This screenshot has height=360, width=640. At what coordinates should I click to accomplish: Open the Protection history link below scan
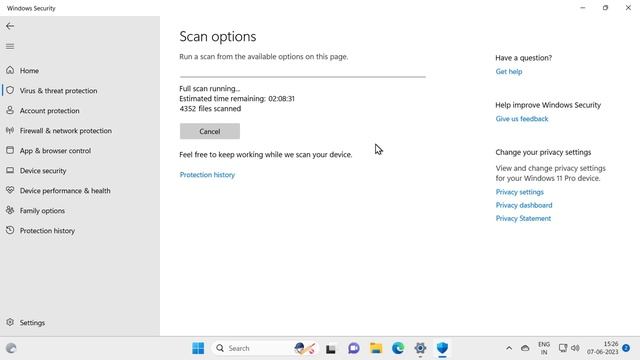tap(207, 175)
